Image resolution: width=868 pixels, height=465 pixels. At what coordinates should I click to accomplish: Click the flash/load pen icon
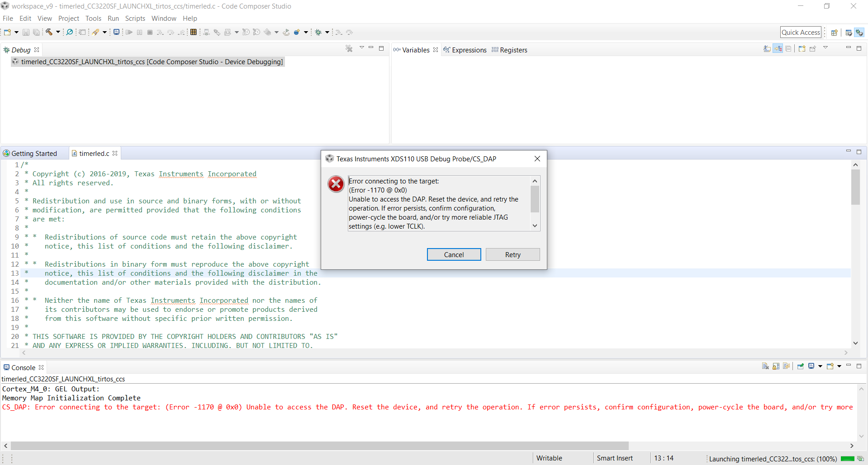click(96, 32)
